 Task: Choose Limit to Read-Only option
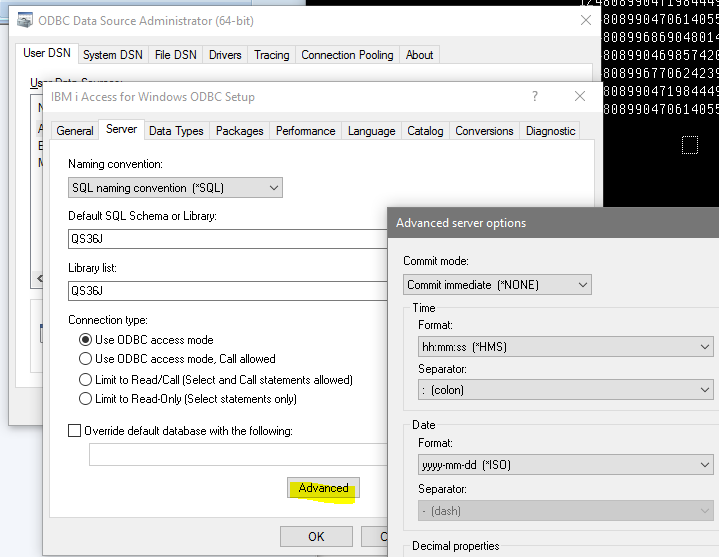86,399
